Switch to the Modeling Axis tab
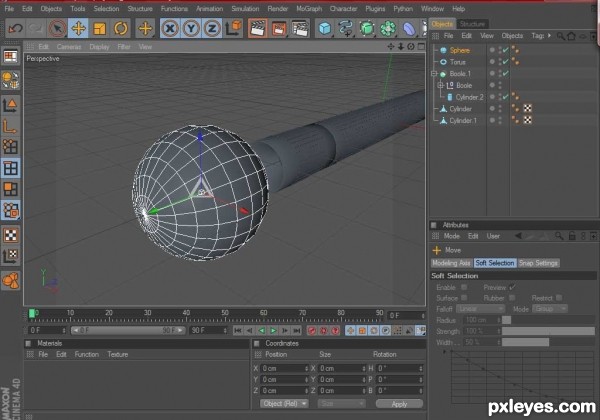The width and height of the screenshot is (600, 420). (452, 263)
